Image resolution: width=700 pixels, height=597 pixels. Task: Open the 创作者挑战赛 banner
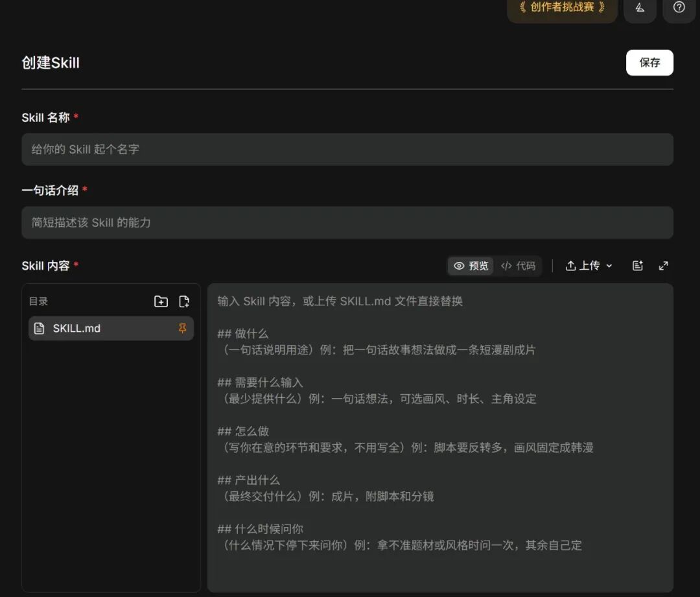(x=562, y=8)
